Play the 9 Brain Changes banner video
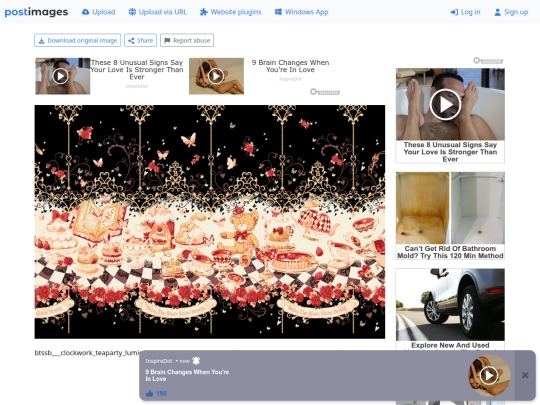The image size is (540, 405). tap(216, 76)
